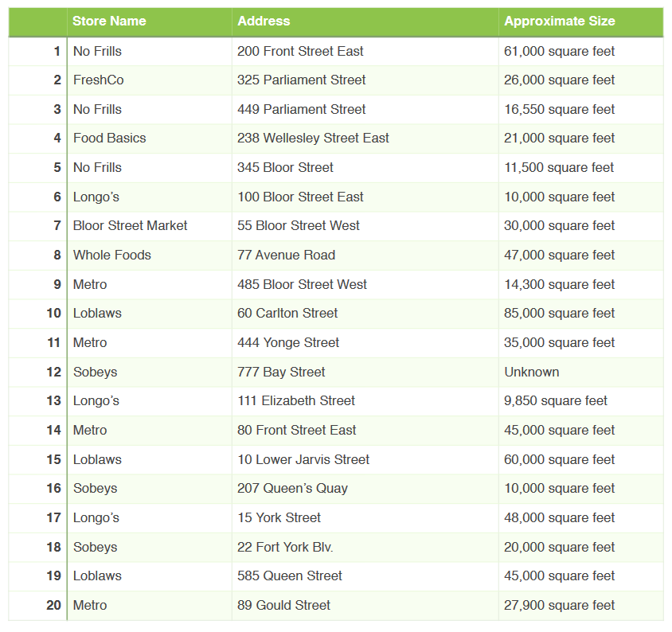
Task: Select the Food Basics store cell
Action: coord(110,138)
